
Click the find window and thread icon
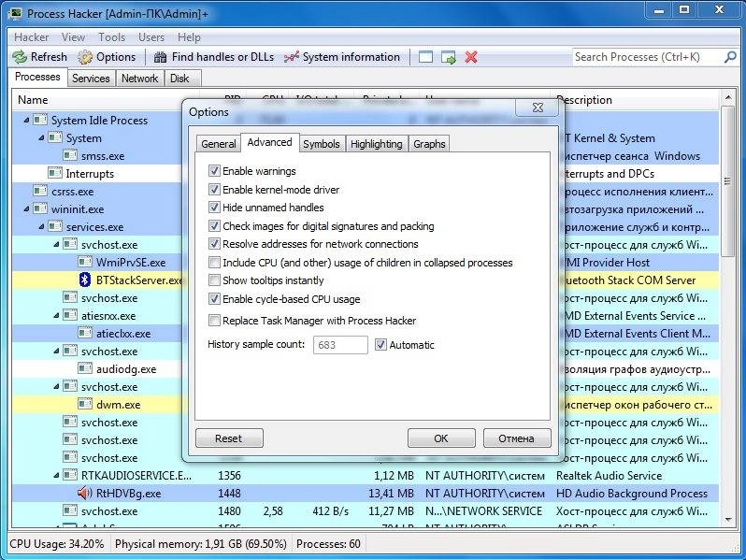click(448, 57)
